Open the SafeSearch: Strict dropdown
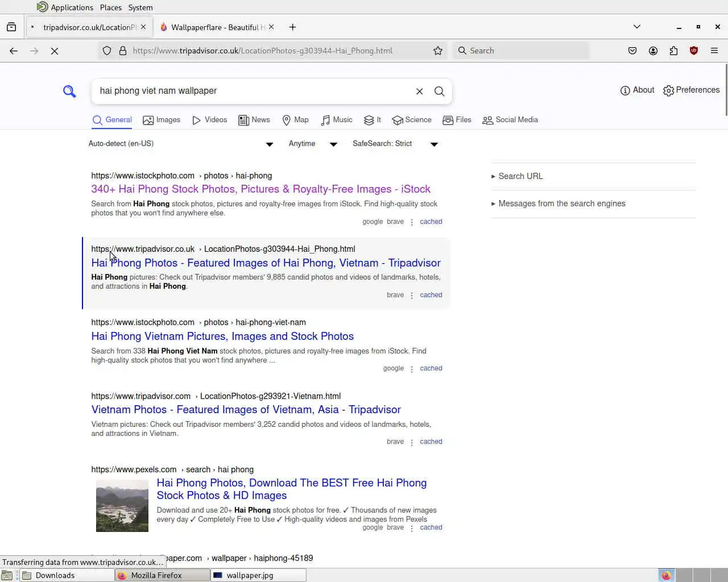 (x=395, y=144)
